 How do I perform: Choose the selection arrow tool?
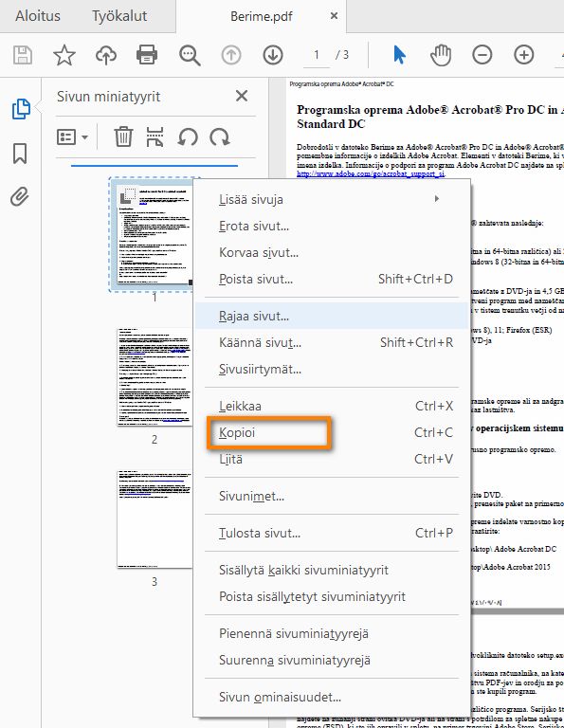point(399,55)
